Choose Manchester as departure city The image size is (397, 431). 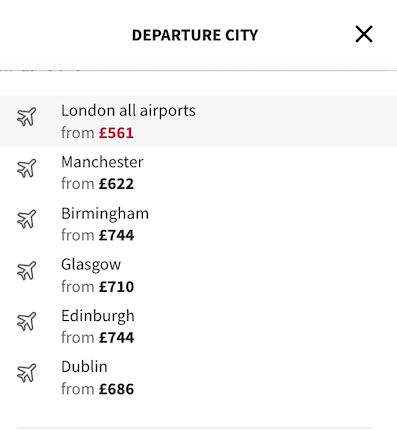click(198, 173)
